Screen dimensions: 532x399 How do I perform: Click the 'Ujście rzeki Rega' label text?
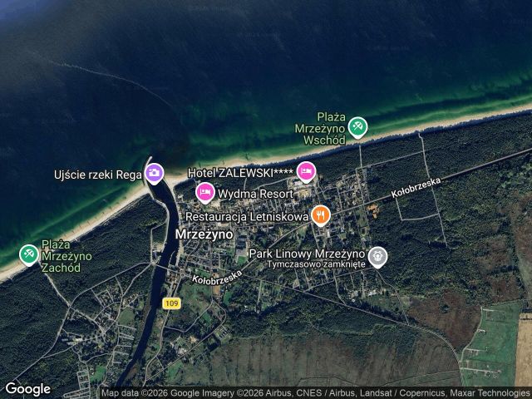98,175
